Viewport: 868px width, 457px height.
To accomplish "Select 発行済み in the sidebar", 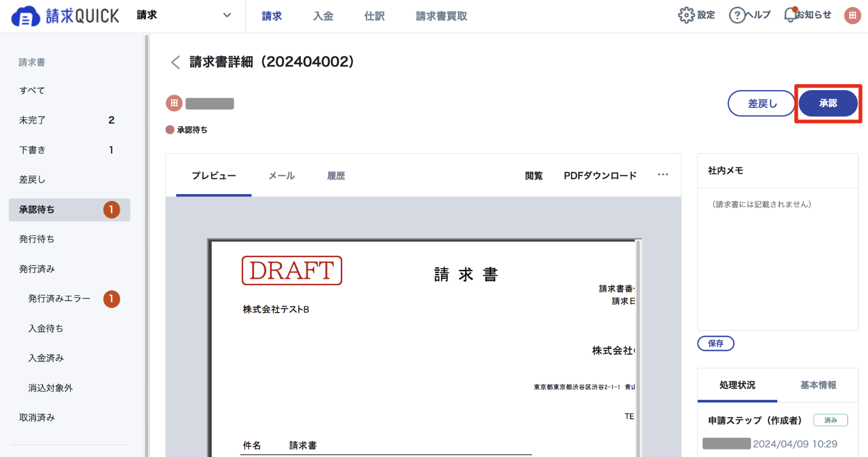I will (x=37, y=269).
